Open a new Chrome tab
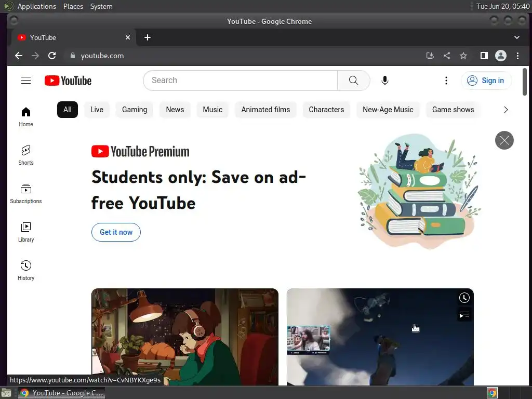 tap(147, 37)
